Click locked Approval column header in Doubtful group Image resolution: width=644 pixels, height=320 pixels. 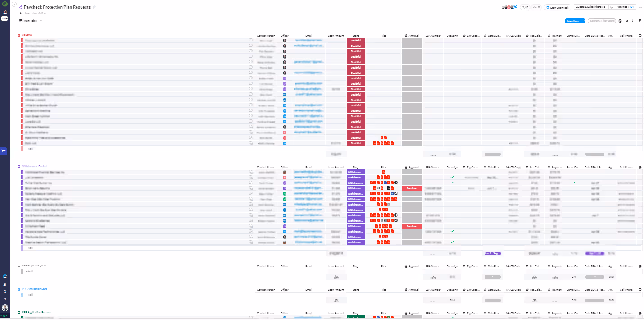pos(412,35)
